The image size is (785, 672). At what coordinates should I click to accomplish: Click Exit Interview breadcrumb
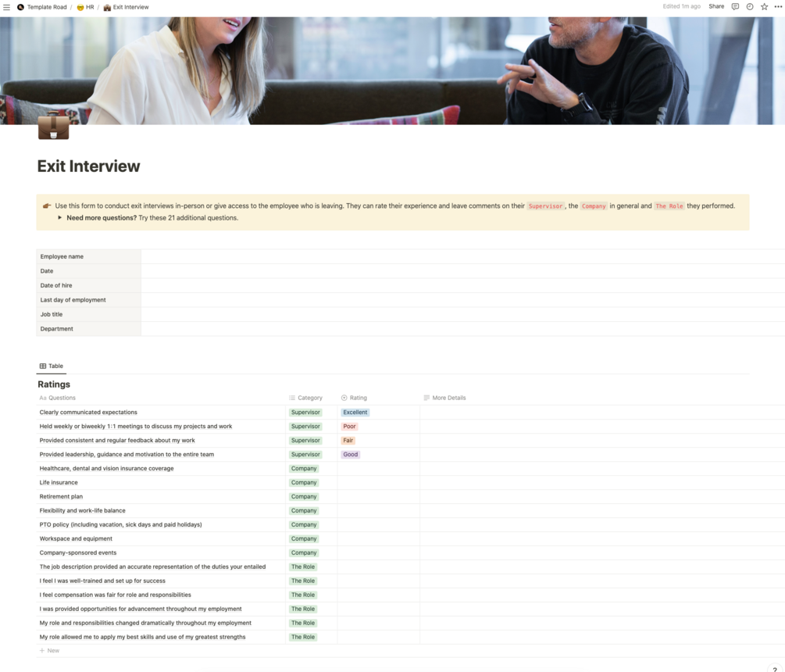[127, 7]
